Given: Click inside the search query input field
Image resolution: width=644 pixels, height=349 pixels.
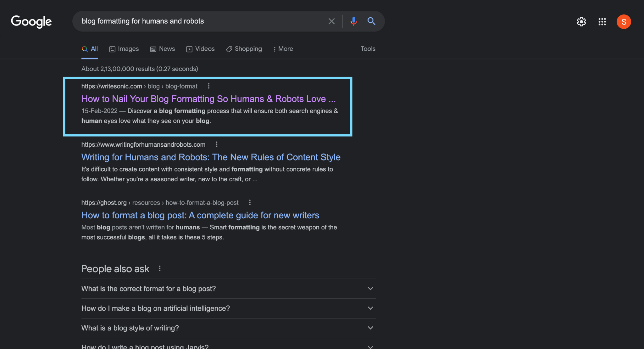Looking at the screenshot, I should point(201,21).
